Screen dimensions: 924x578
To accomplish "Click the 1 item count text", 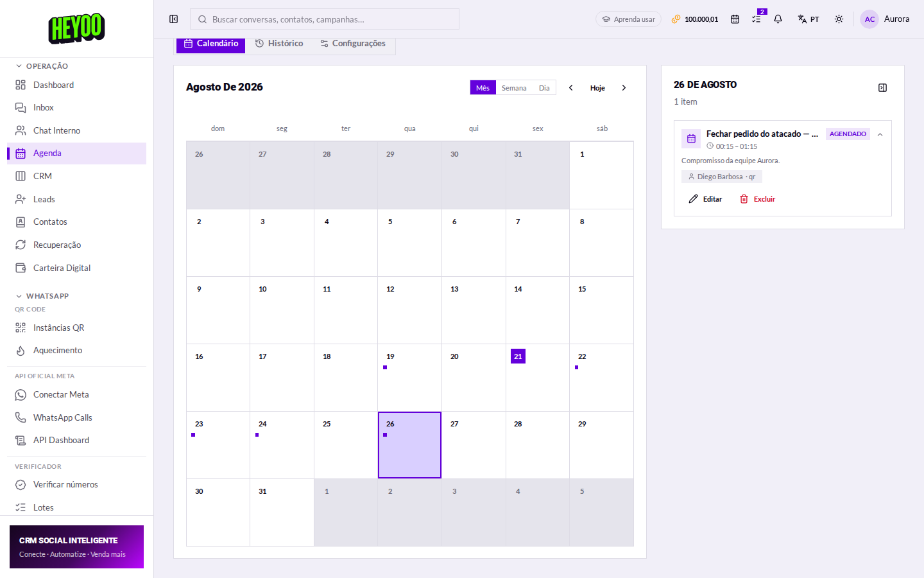I will [685, 102].
